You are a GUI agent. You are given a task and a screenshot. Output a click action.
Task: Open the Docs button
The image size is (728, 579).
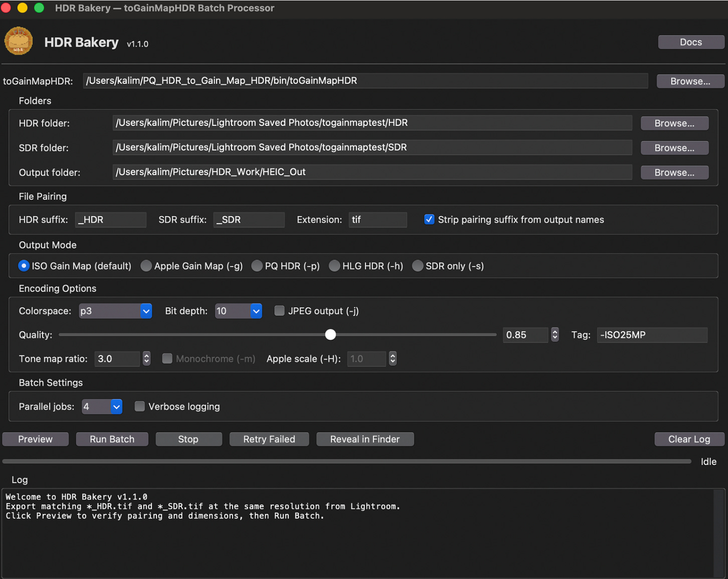(691, 42)
